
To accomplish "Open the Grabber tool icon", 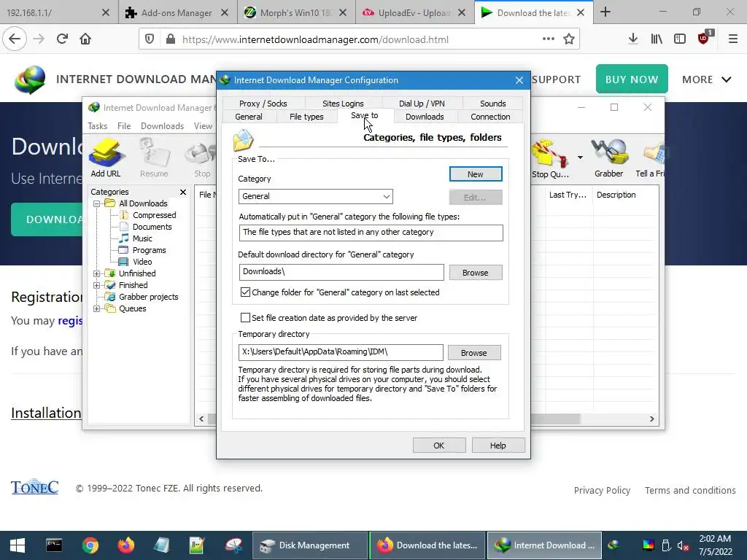I will pyautogui.click(x=608, y=158).
